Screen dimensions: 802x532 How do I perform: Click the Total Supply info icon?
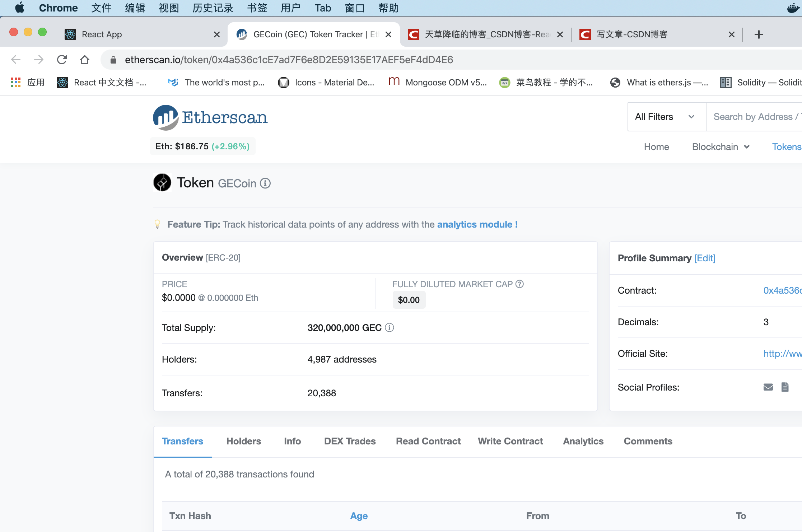[390, 327]
